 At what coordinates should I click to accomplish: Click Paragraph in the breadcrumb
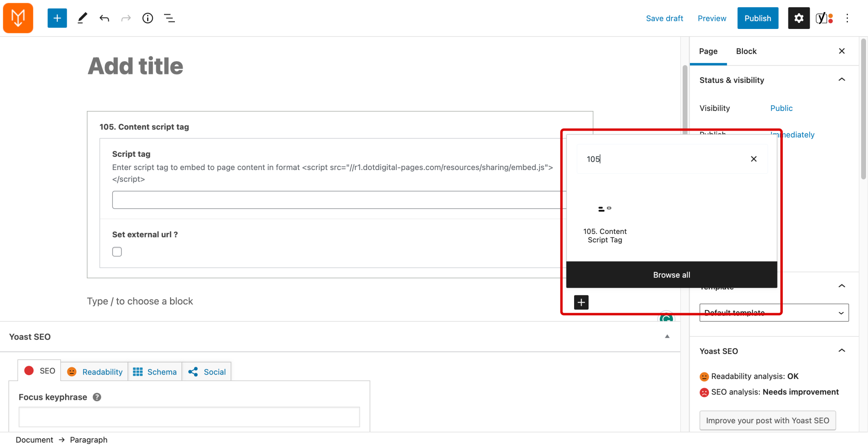88,440
